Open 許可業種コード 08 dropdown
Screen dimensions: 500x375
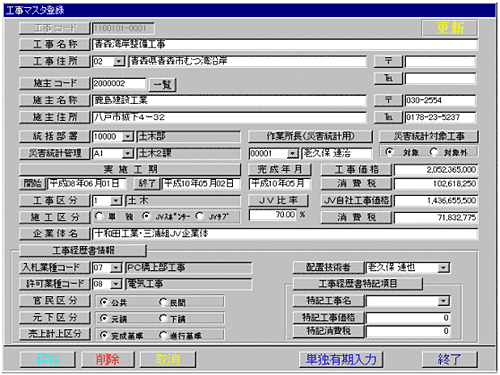(116, 284)
